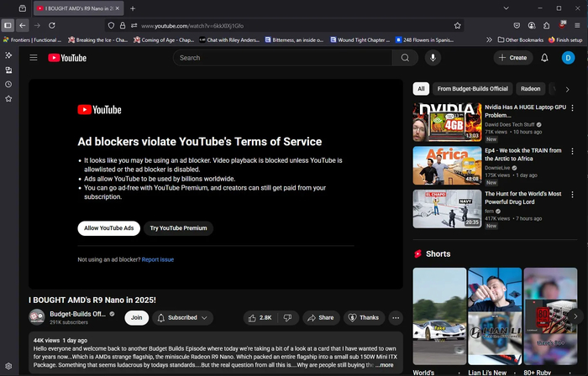Select the Radeon filter chip
588x376 pixels.
click(x=530, y=88)
